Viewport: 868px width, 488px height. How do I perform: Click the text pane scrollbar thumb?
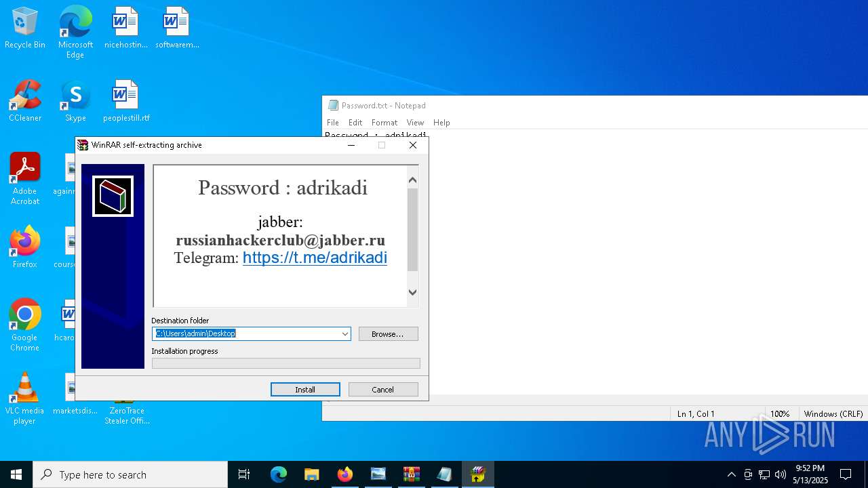click(412, 229)
